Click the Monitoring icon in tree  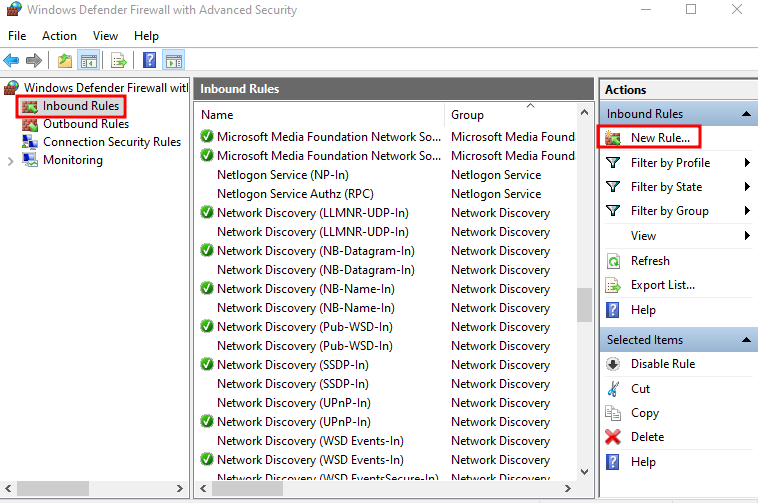30,160
